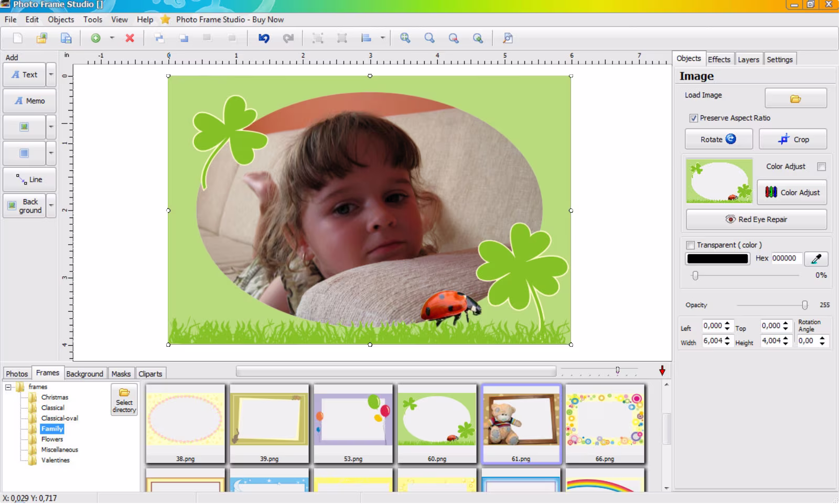This screenshot has width=840, height=504.
Task: Click the Text button in Add panel
Action: [24, 74]
